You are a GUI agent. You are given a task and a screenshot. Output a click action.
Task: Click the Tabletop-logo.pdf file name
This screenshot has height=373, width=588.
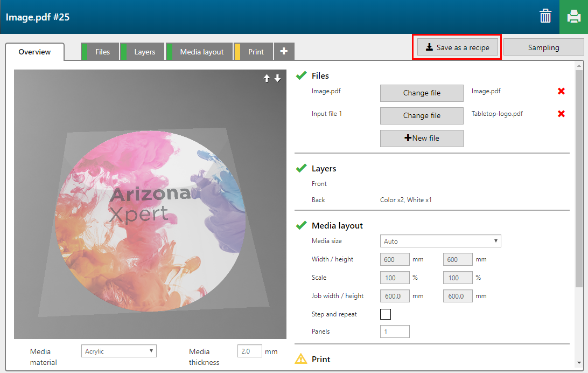coord(497,114)
